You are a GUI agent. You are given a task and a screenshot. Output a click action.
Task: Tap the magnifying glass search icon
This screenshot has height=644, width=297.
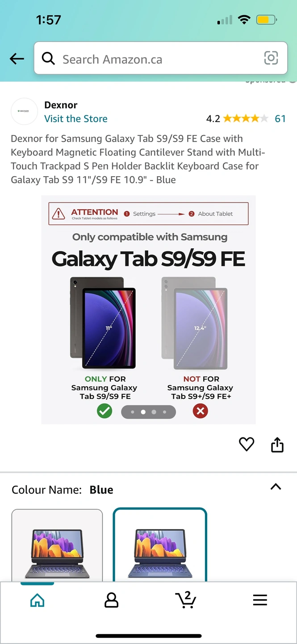tap(48, 58)
